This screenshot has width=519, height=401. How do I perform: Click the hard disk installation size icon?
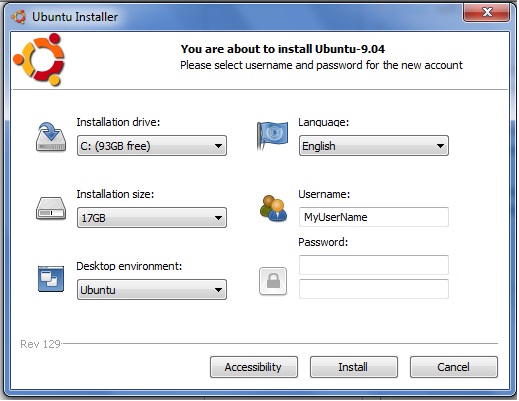click(51, 209)
